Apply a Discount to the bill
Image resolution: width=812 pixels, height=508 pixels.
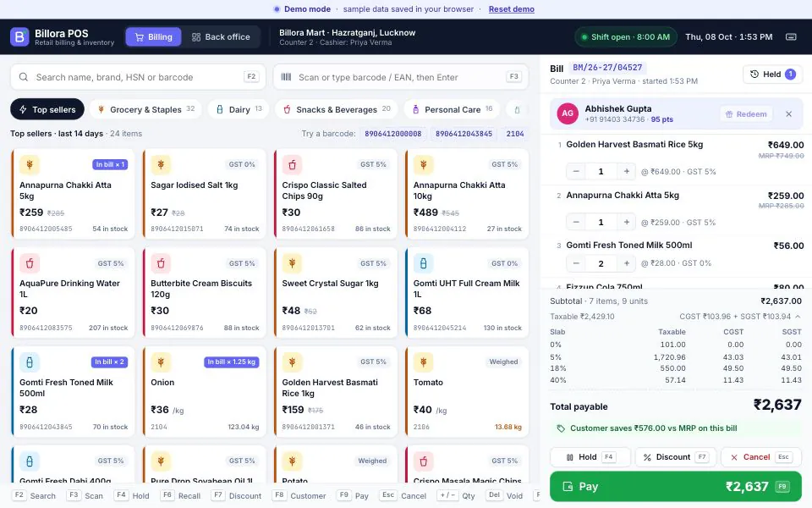[x=675, y=457]
